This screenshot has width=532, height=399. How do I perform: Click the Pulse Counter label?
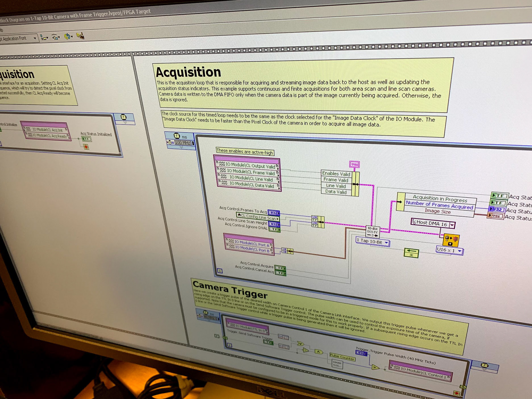click(x=342, y=357)
